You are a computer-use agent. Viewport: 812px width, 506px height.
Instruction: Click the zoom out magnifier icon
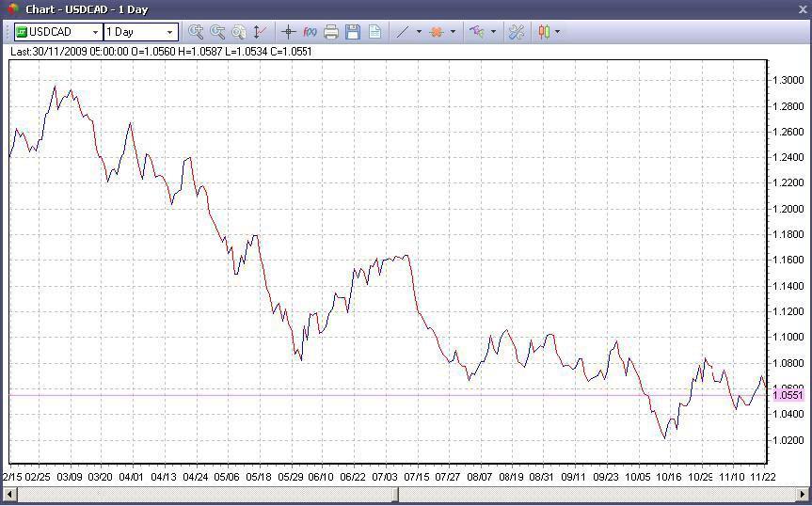[x=217, y=32]
